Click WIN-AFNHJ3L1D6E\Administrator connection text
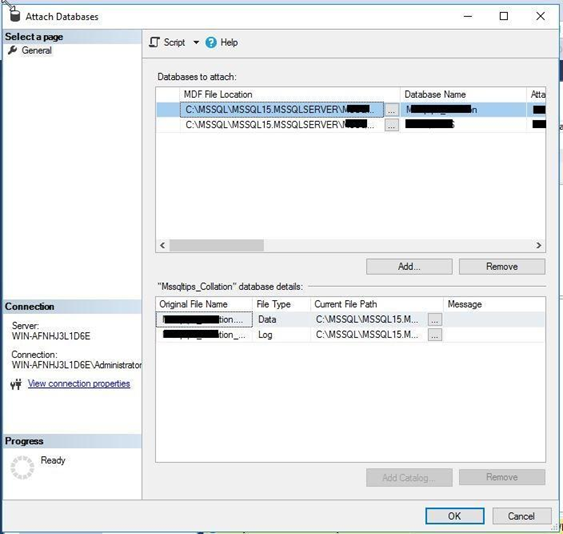This screenshot has width=563, height=534. [x=76, y=365]
